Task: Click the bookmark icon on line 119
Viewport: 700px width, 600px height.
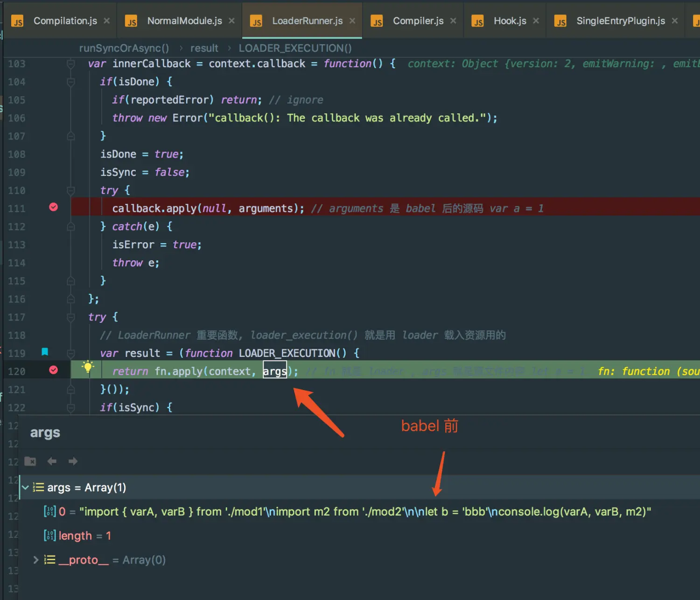Action: (x=45, y=352)
